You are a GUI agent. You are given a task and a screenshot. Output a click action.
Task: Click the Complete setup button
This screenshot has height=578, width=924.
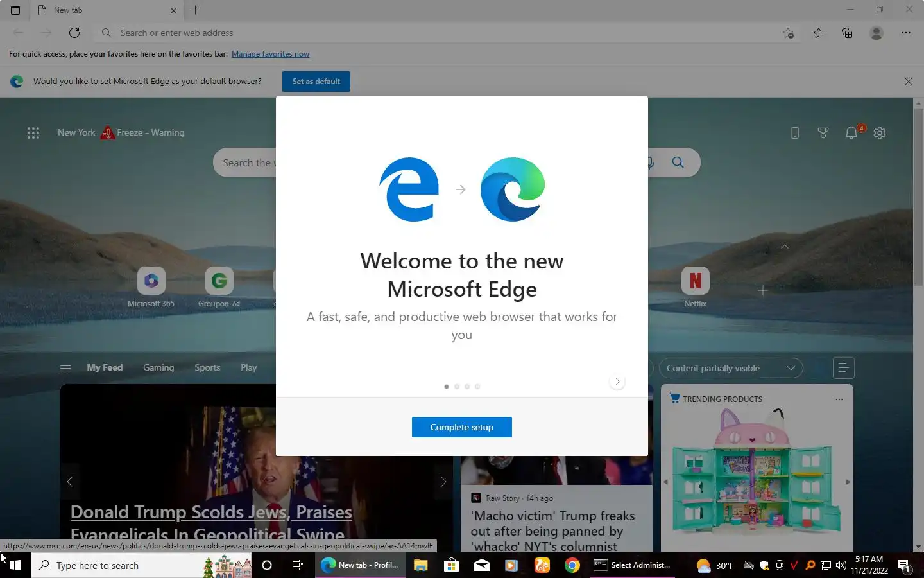[462, 427]
